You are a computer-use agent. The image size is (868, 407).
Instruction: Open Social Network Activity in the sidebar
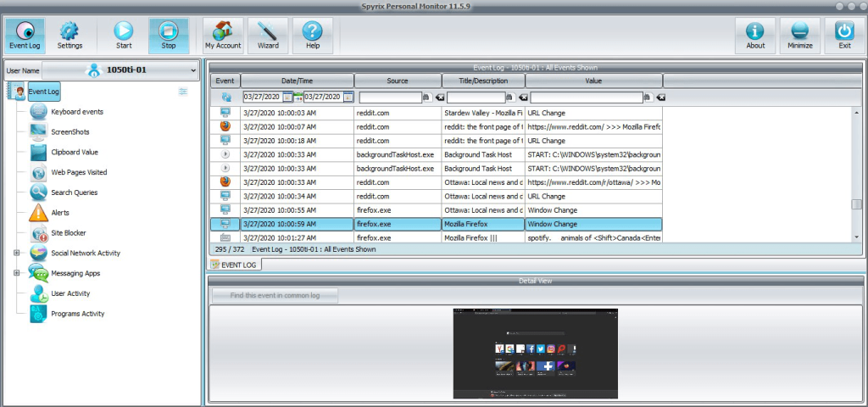pos(86,253)
